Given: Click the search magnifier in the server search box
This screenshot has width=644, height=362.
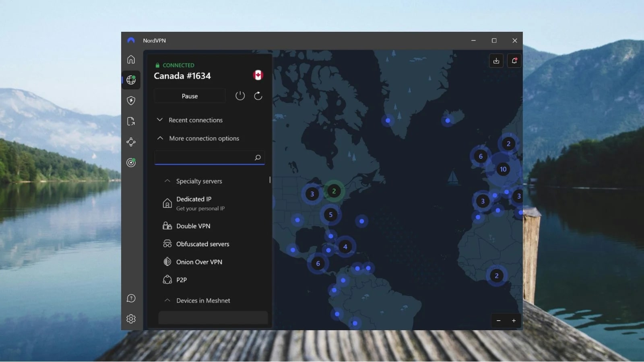Looking at the screenshot, I should (x=258, y=157).
